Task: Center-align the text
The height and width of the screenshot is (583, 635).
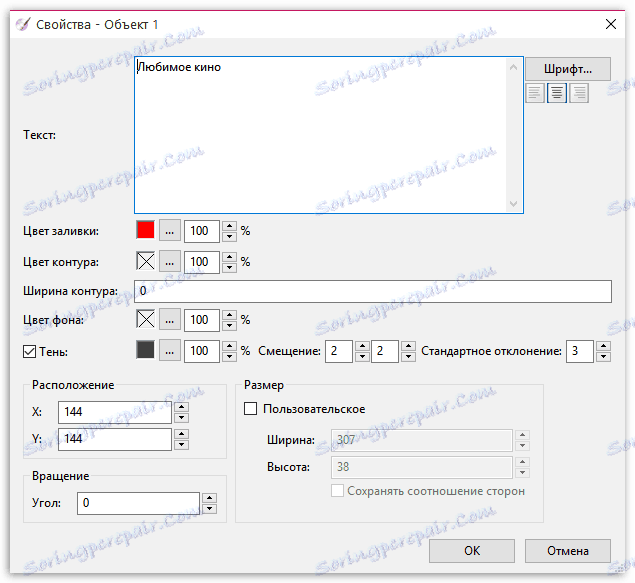Action: (x=557, y=93)
